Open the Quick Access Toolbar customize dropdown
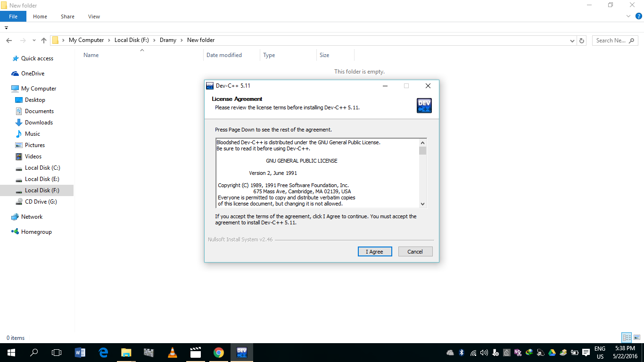 6,28
